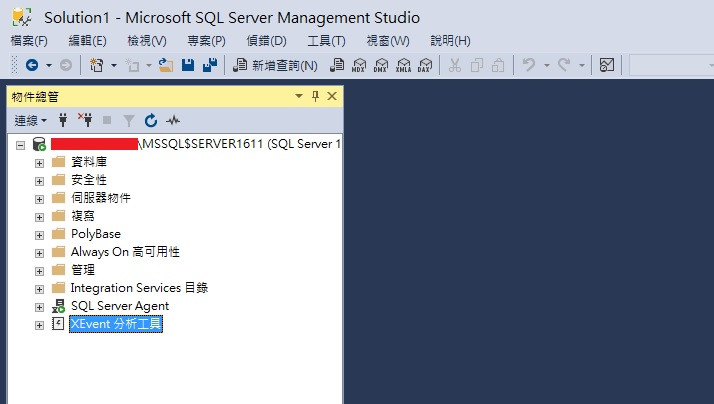Click the Save All toolbar icon

[210, 65]
